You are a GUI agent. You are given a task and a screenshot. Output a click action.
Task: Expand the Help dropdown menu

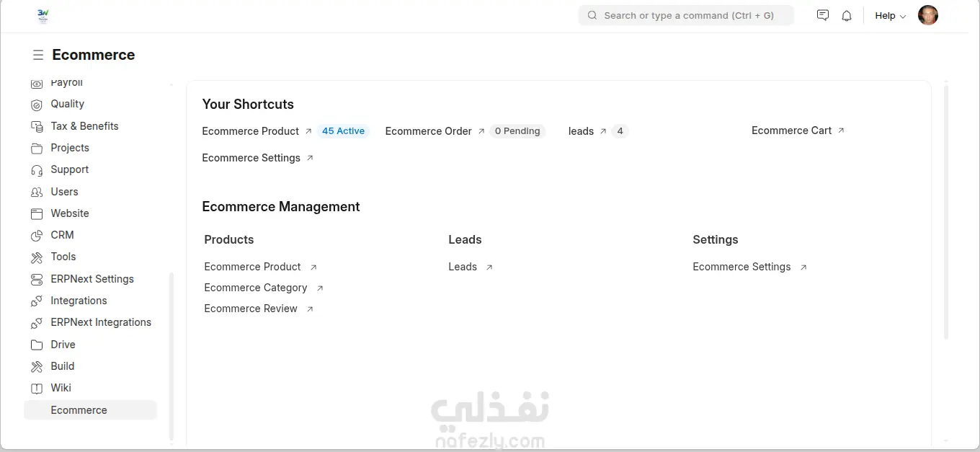890,16
